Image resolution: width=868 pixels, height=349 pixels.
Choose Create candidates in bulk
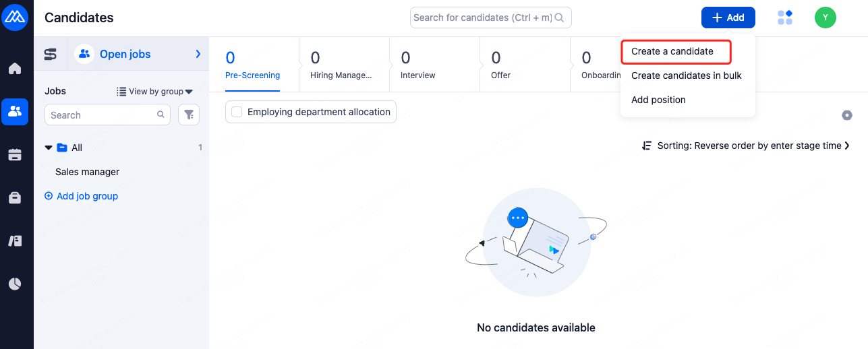point(686,75)
